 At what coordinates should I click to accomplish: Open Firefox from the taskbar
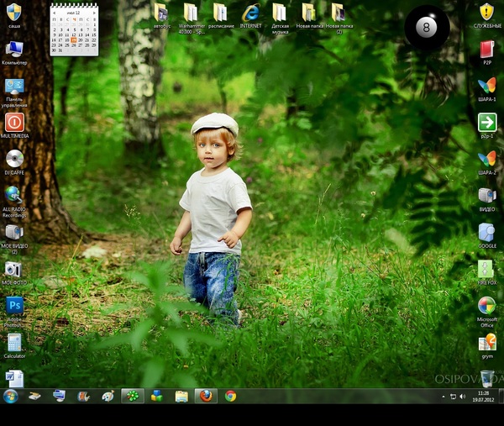click(205, 396)
